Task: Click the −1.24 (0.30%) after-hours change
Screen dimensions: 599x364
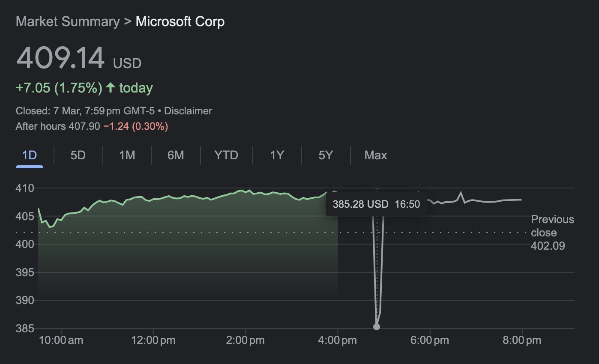Action: pos(135,126)
